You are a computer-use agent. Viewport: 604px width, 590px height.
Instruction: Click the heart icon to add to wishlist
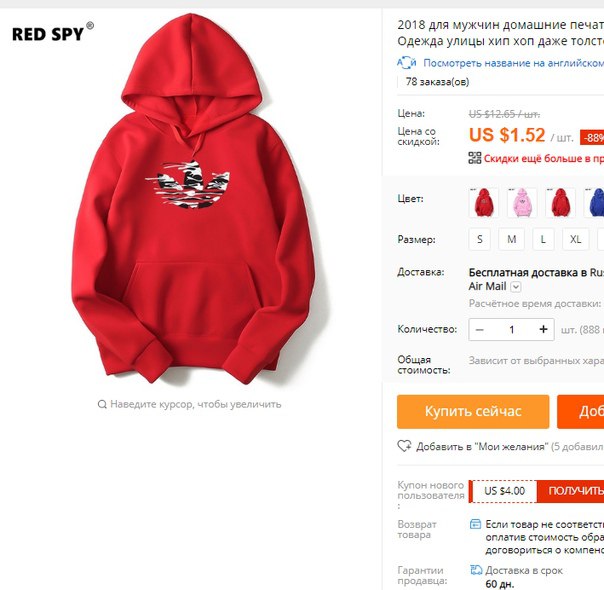point(404,446)
